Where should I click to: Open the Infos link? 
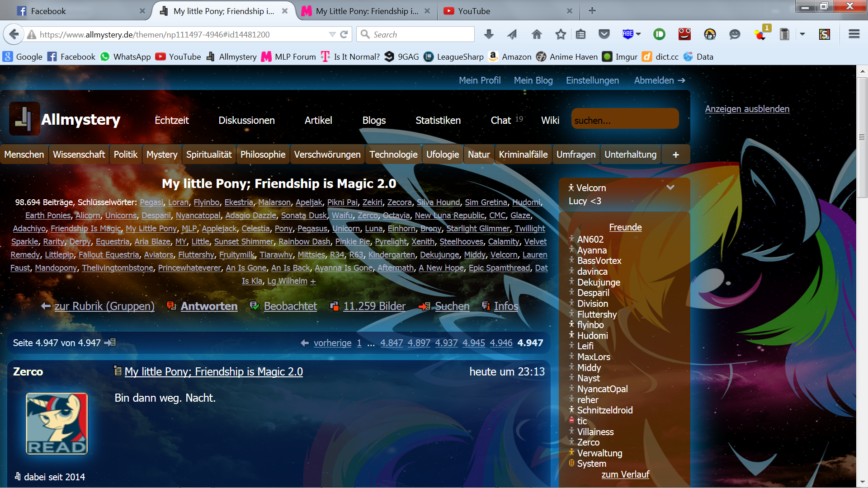[x=506, y=306]
